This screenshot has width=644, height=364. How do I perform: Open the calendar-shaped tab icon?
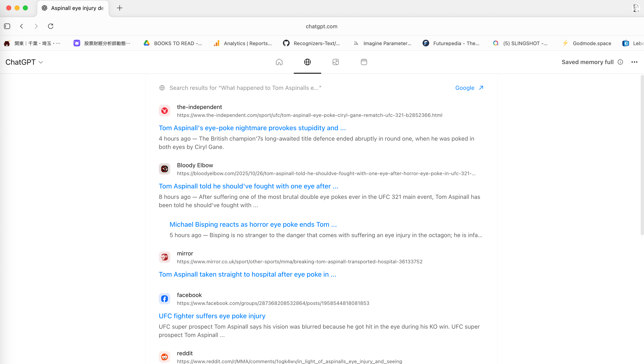[x=364, y=62]
